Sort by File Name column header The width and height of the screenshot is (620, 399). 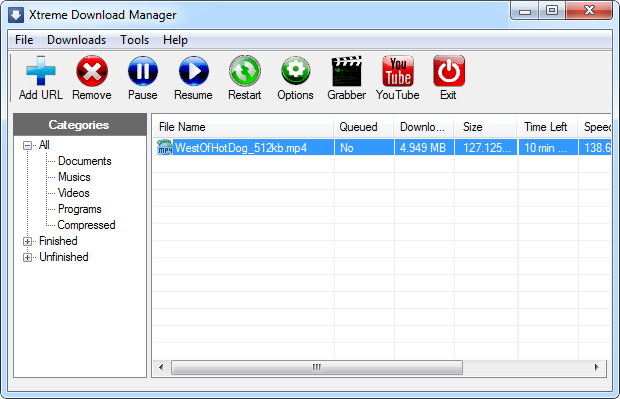(x=243, y=127)
